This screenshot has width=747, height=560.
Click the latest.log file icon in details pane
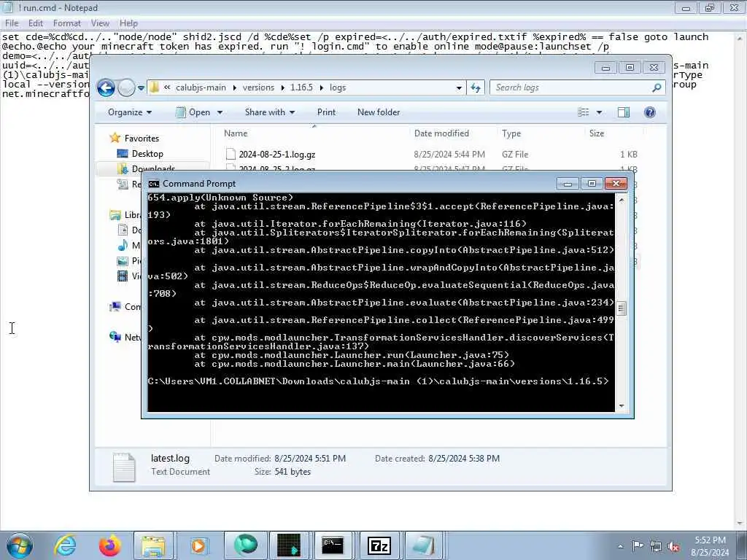tap(124, 467)
